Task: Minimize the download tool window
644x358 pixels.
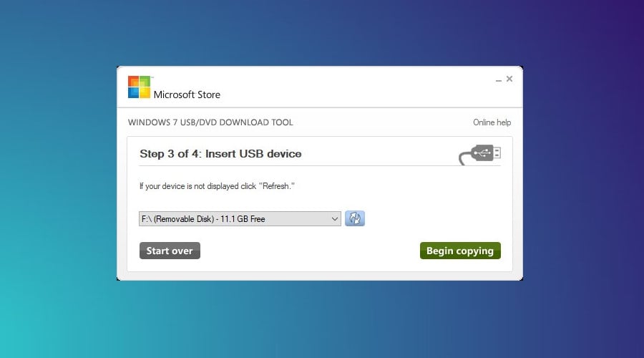Action: 498,79
